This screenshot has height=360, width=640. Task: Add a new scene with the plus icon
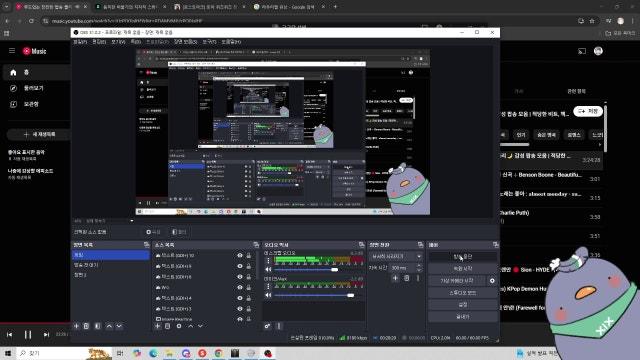coord(76,326)
